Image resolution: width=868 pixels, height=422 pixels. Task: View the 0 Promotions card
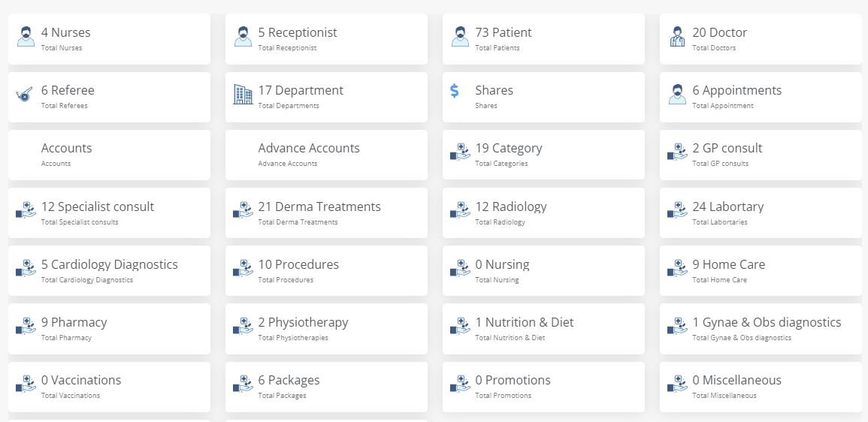(x=543, y=387)
